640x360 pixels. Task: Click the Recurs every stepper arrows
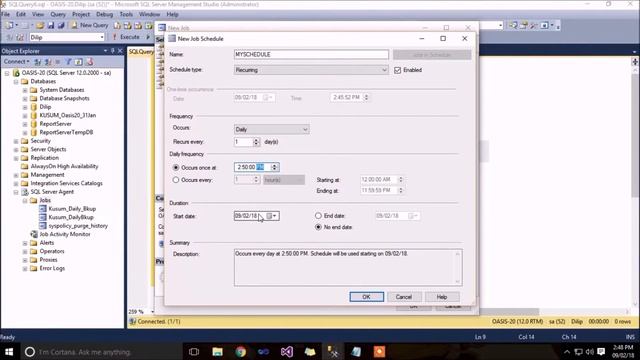click(x=256, y=142)
